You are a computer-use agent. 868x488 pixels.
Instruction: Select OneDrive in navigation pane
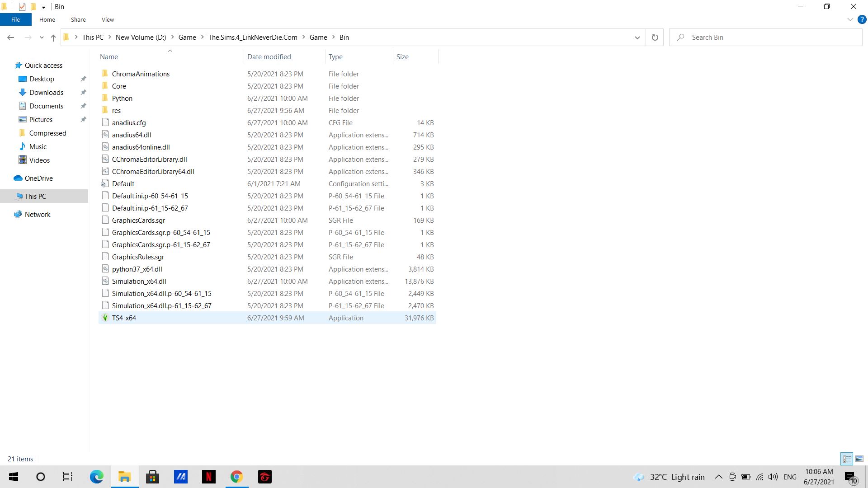(x=38, y=178)
